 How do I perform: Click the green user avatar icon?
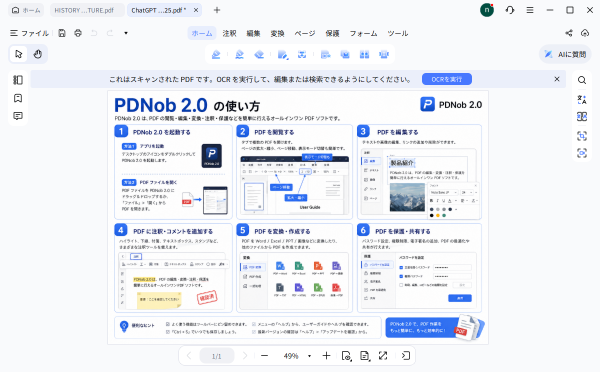click(x=487, y=10)
